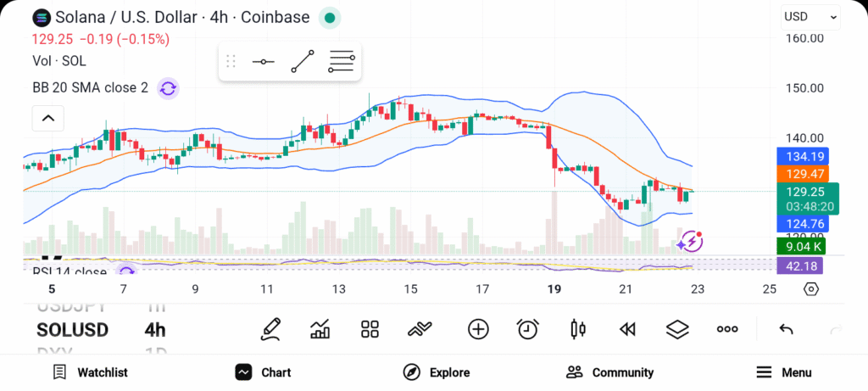This screenshot has width=868, height=391.
Task: Tap the add plus circle icon
Action: pos(478,329)
